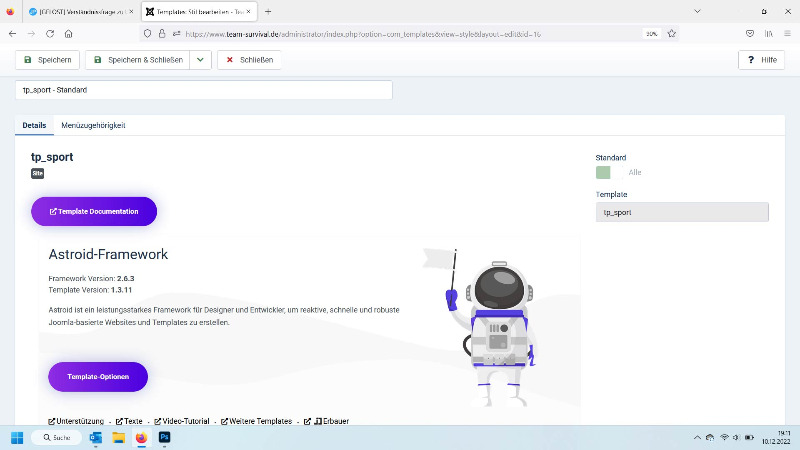800x450 pixels.
Task: Click the permissions icon in address bar
Action: (177, 34)
